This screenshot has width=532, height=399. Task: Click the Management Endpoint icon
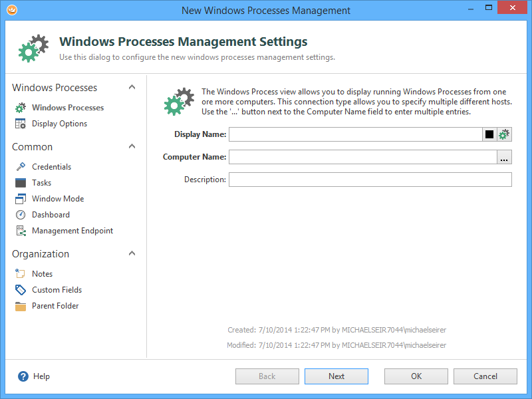tap(20, 231)
